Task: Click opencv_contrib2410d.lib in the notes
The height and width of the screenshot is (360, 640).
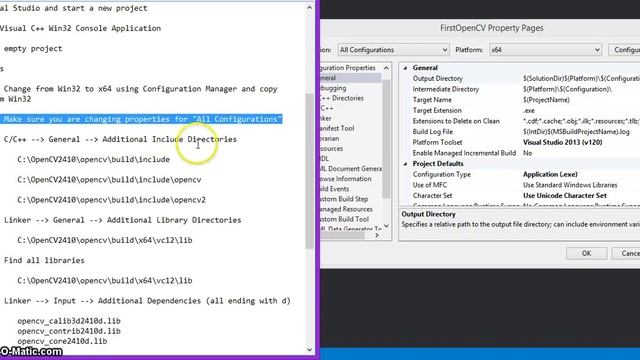Action: point(69,331)
